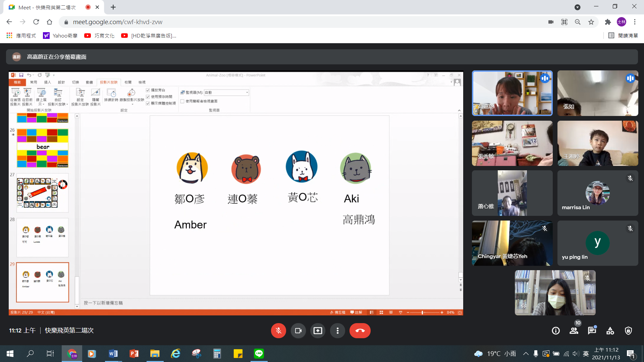Go to browser home page
Image resolution: width=644 pixels, height=362 pixels.
pyautogui.click(x=49, y=22)
